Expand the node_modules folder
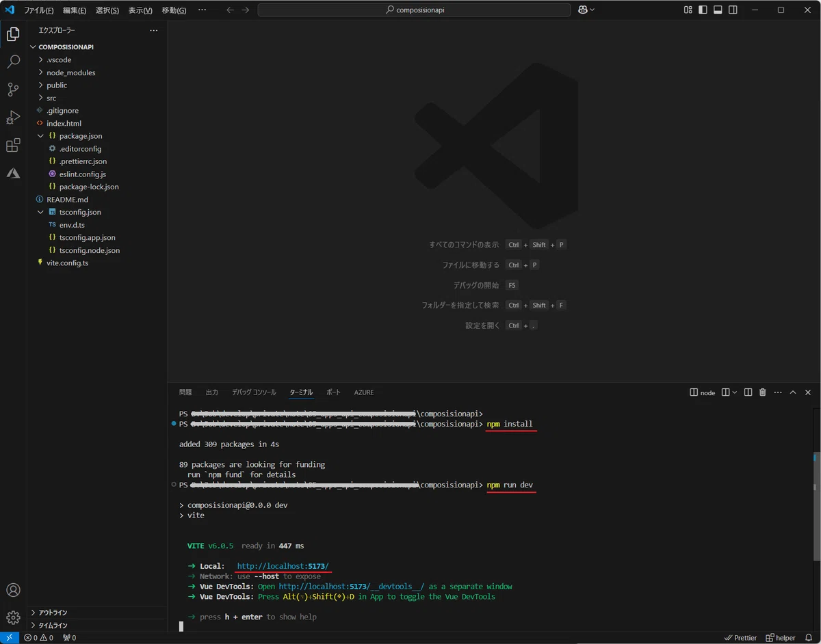 pos(97,72)
